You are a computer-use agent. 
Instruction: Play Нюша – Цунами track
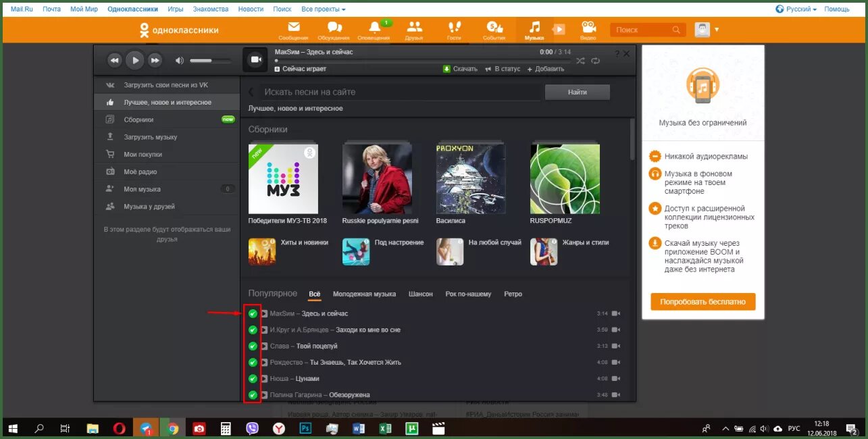click(x=264, y=378)
